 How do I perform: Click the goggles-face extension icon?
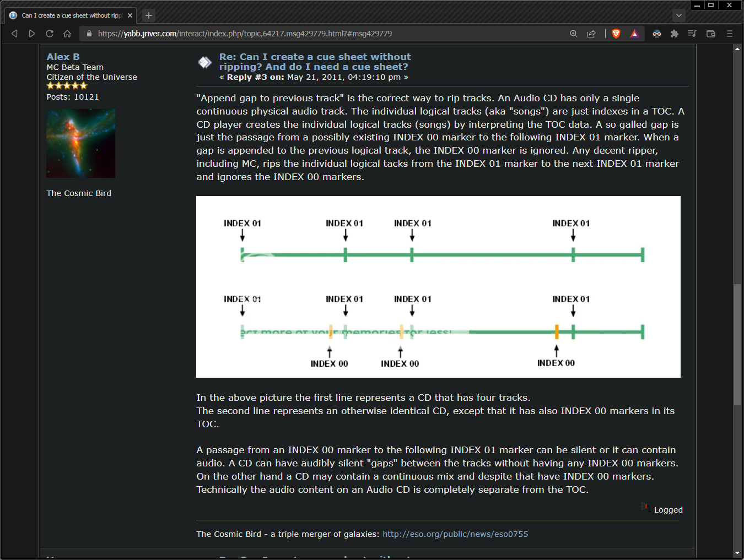[656, 34]
